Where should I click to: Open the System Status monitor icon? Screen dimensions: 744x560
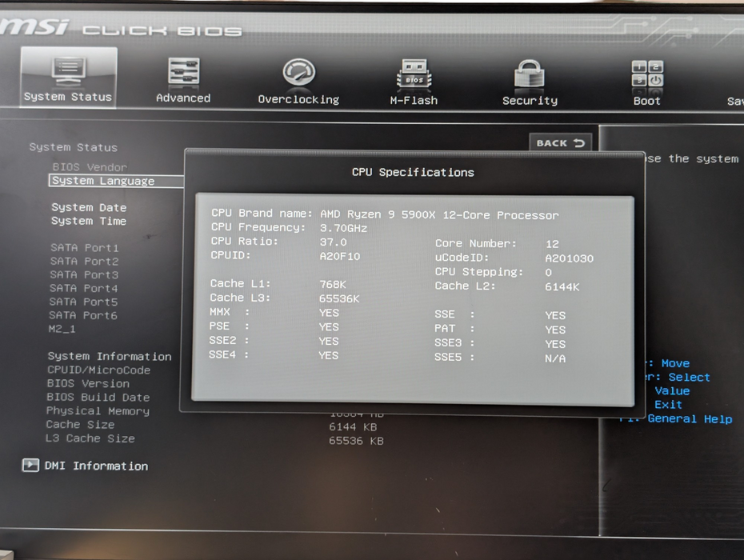[x=68, y=71]
